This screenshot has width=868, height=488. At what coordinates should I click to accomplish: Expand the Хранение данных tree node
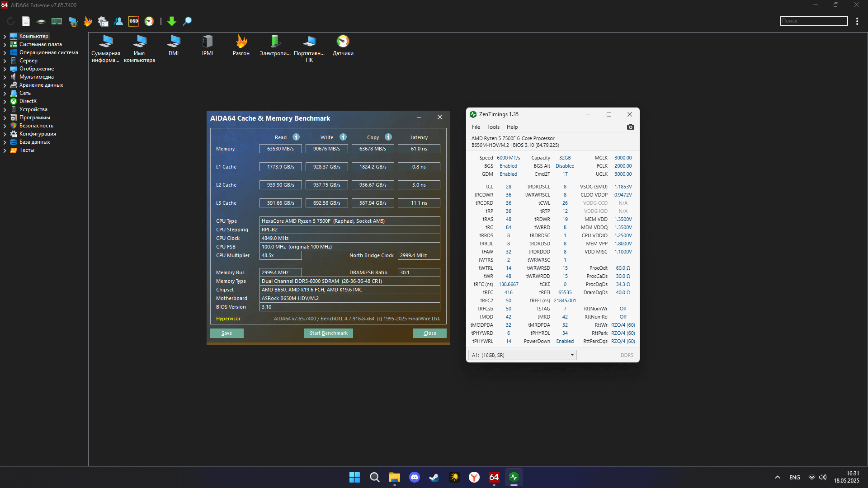pyautogui.click(x=5, y=85)
